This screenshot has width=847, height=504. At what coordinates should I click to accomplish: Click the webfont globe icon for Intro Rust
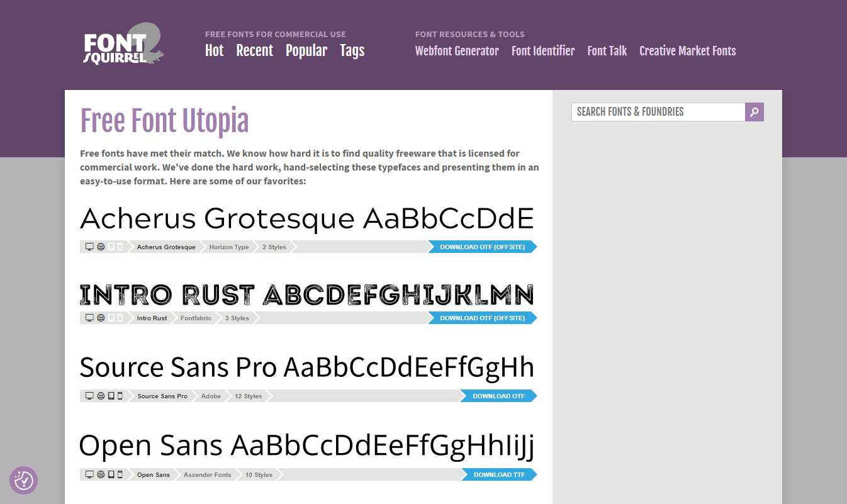[101, 318]
